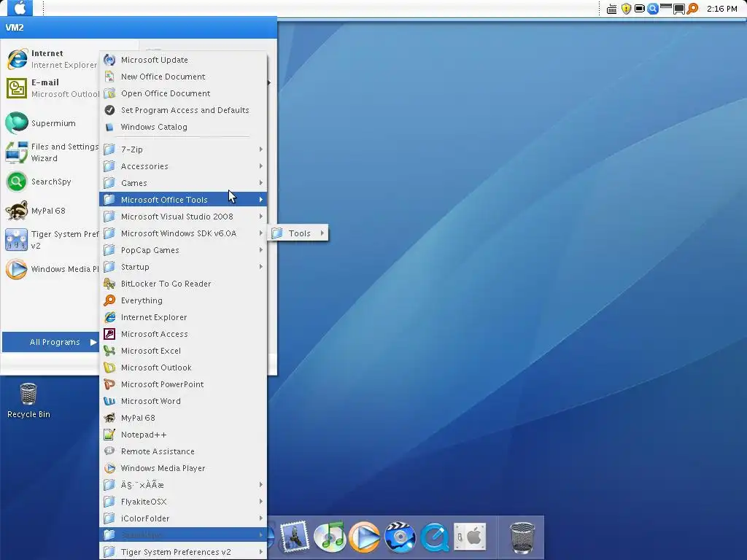The height and width of the screenshot is (560, 747).
Task: Choose New Office Document
Action: [183, 77]
